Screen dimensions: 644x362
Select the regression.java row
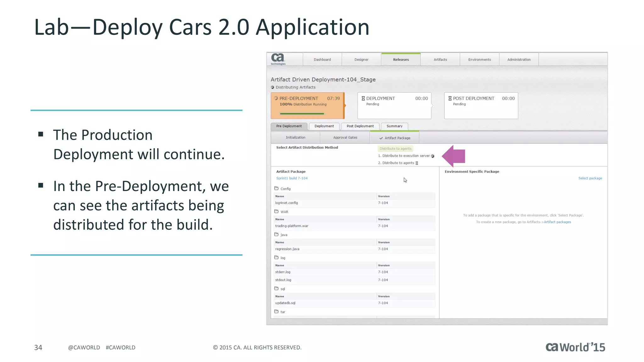(354, 249)
